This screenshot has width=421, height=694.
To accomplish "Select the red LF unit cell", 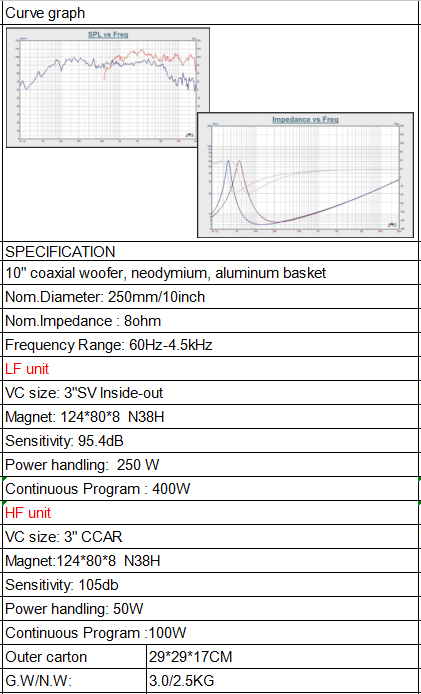I will pyautogui.click(x=211, y=369).
